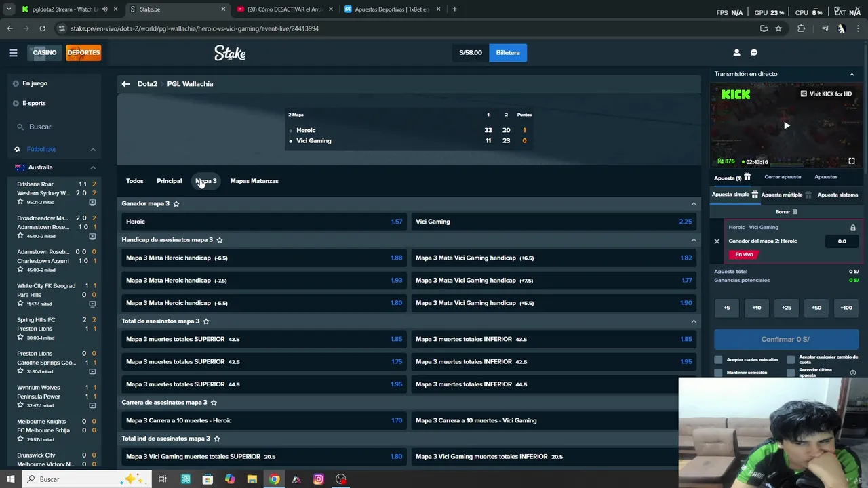
Task: Bet on Vici Gaming at 2.25
Action: 553,222
